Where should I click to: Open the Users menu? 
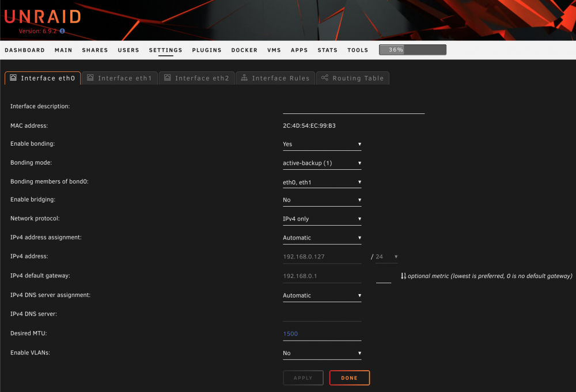[x=128, y=50]
